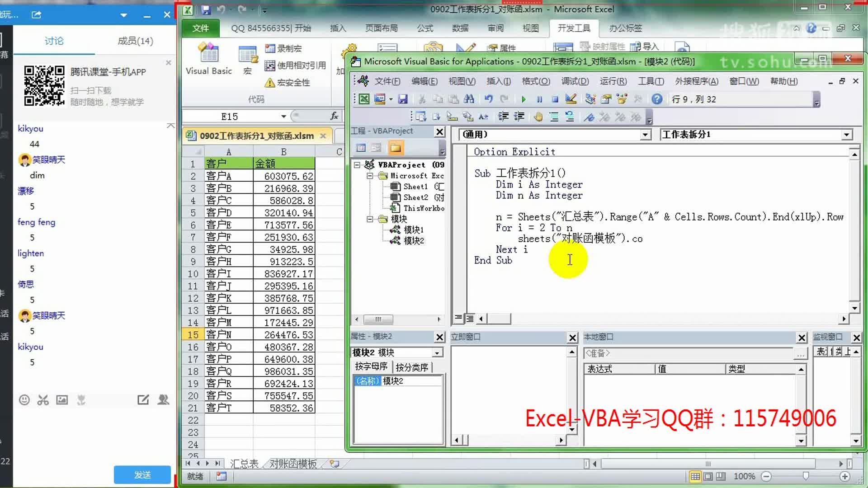868x488 pixels.
Task: Toggle Bookmark flag icon in Edit toolbar
Action: [589, 117]
